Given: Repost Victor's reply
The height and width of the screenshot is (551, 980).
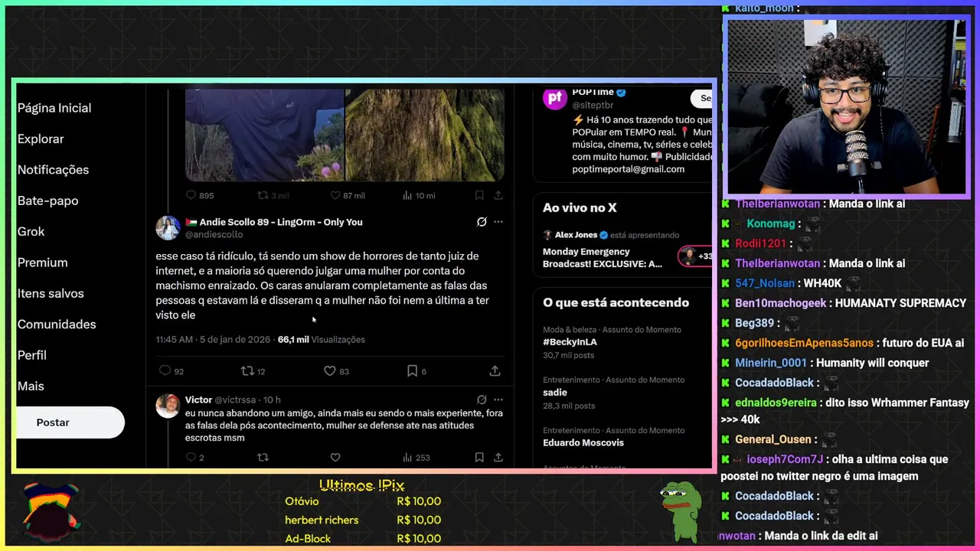Looking at the screenshot, I should 263,457.
